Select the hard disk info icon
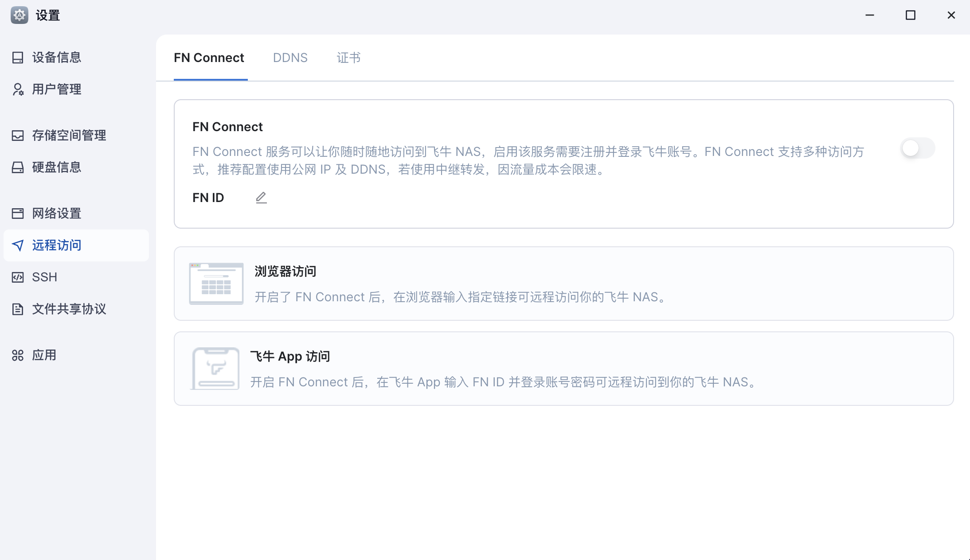Image resolution: width=970 pixels, height=560 pixels. pos(18,167)
